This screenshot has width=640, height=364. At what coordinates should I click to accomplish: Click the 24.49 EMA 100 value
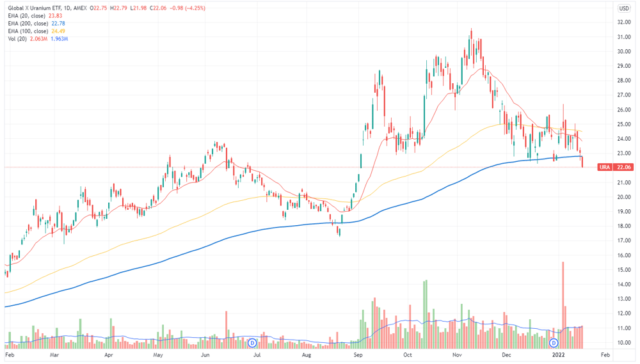click(58, 31)
